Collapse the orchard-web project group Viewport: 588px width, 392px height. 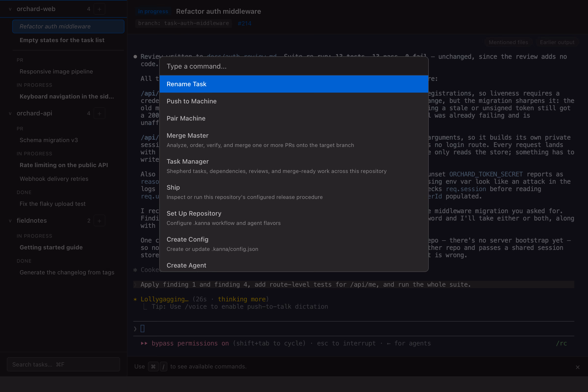[x=10, y=9]
